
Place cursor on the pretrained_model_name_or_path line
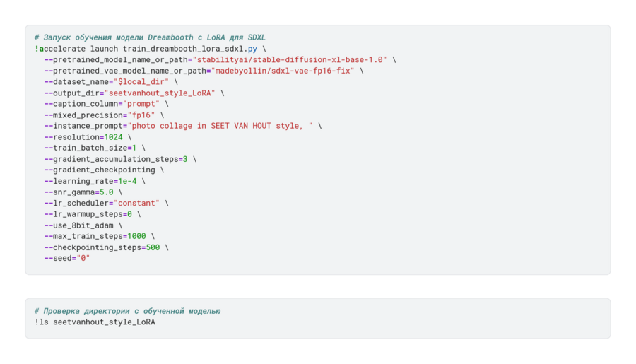coord(219,60)
